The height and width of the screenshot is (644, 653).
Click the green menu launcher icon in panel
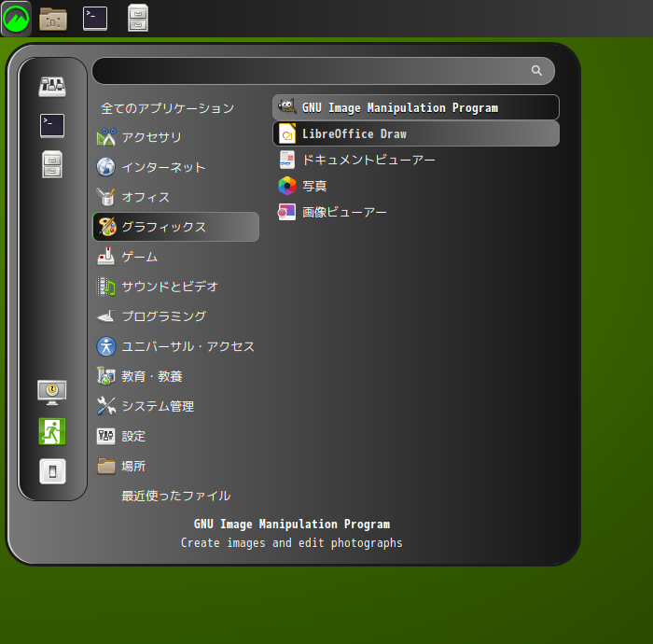click(x=16, y=19)
